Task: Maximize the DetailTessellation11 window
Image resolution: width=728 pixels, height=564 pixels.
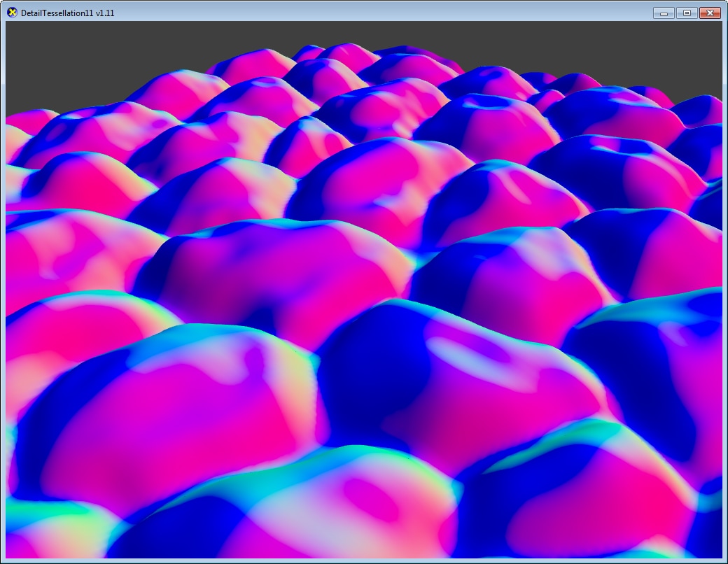Action: (x=686, y=13)
